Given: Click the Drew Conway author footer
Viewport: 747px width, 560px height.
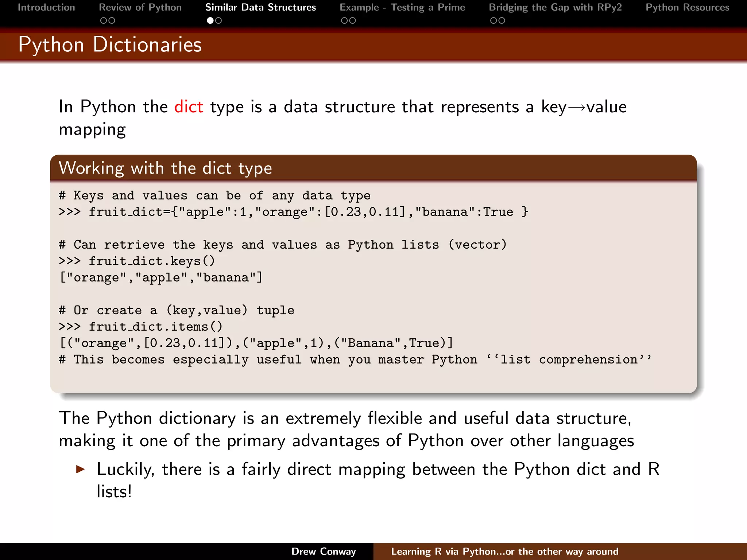Looking at the screenshot, I should coord(324,551).
